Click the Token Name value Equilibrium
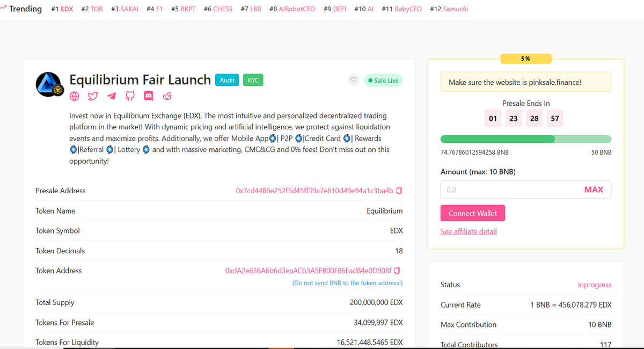This screenshot has width=644, height=349. [385, 211]
